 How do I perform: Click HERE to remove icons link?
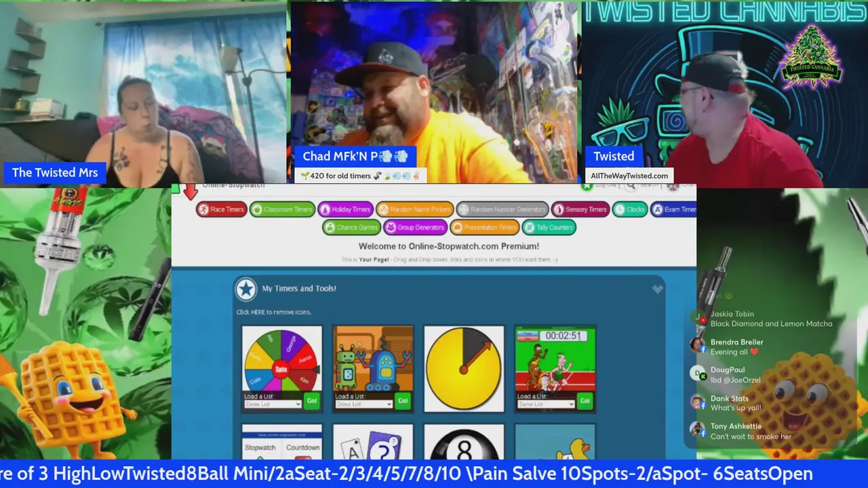point(273,312)
